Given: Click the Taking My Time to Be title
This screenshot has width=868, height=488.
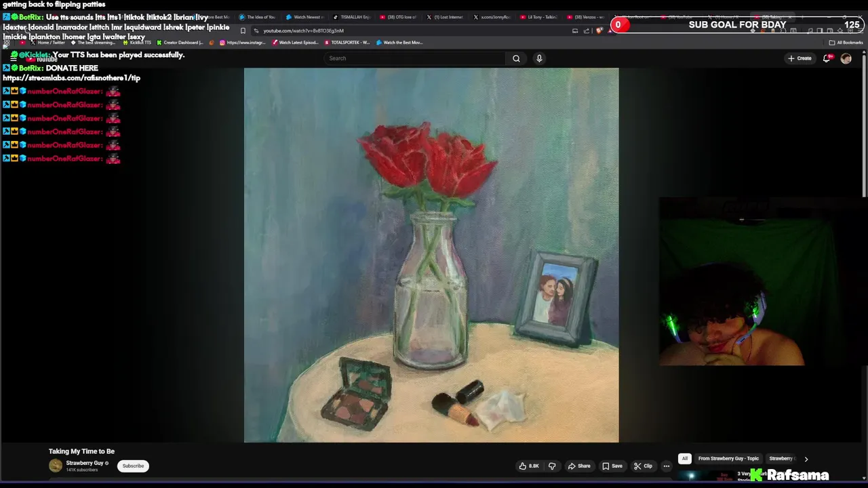Looking at the screenshot, I should [x=81, y=451].
